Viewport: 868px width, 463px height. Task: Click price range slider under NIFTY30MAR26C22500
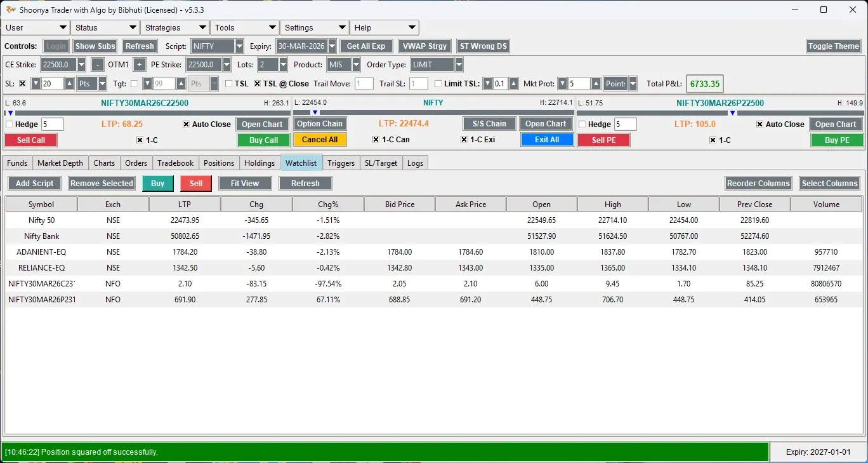(147, 113)
